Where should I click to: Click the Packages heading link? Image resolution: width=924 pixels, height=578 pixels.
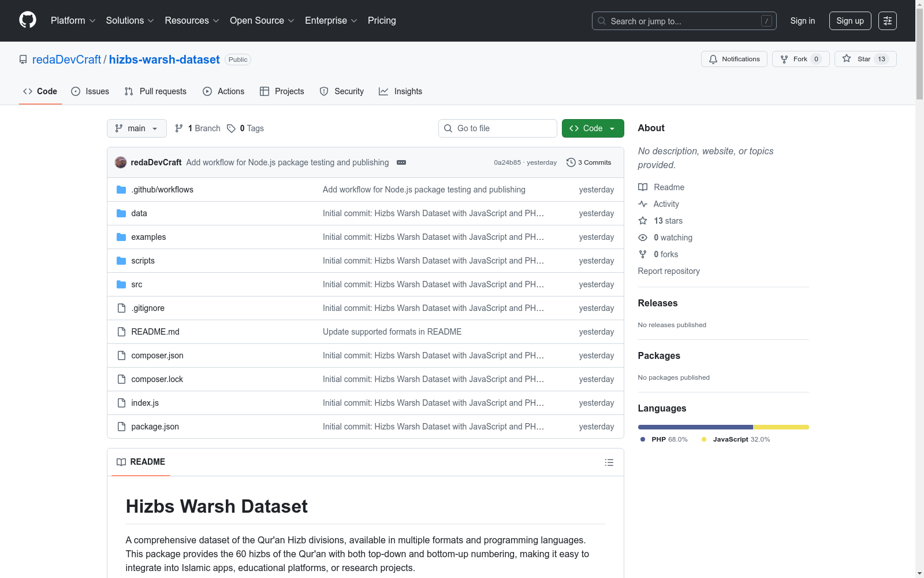659,355
